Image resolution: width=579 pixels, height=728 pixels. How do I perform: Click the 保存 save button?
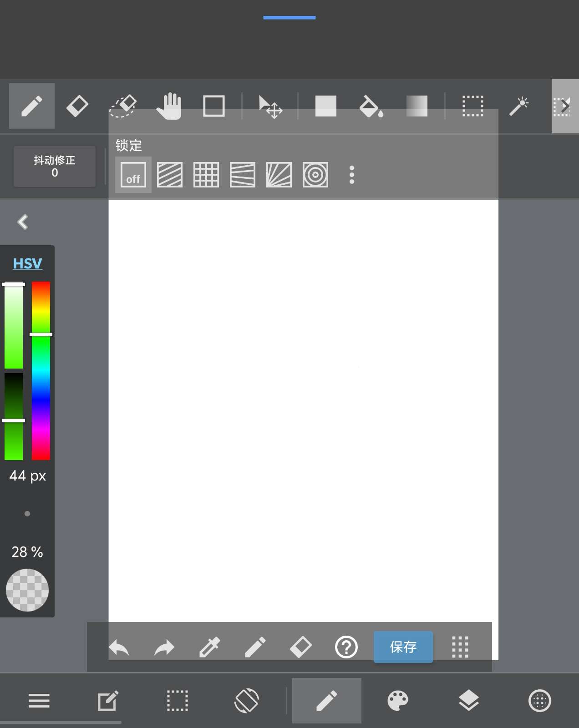(403, 647)
